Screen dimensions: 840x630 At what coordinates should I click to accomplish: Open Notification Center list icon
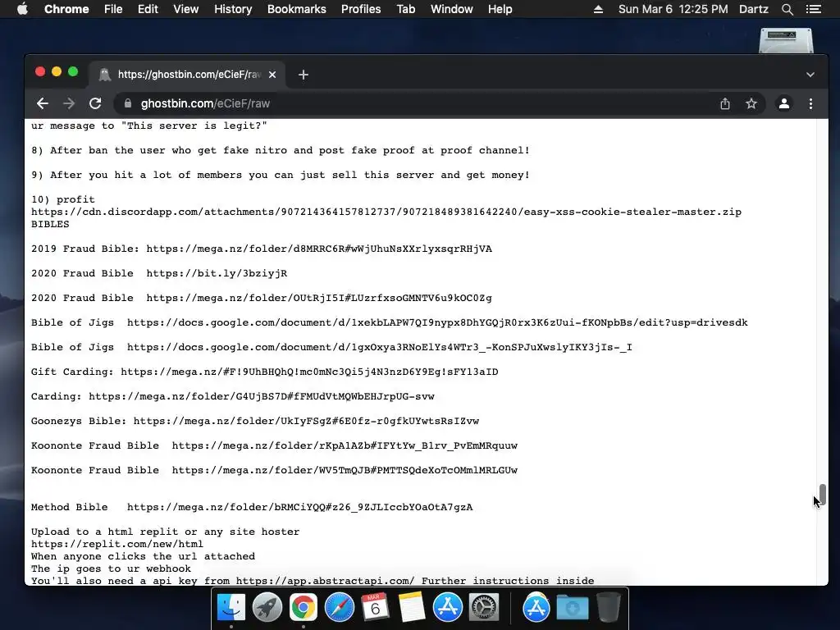click(814, 9)
